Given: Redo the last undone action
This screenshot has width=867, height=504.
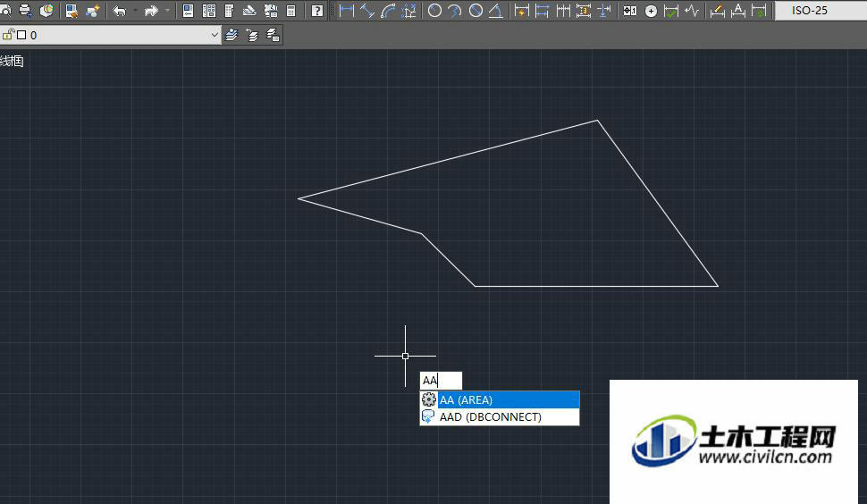Looking at the screenshot, I should [151, 10].
